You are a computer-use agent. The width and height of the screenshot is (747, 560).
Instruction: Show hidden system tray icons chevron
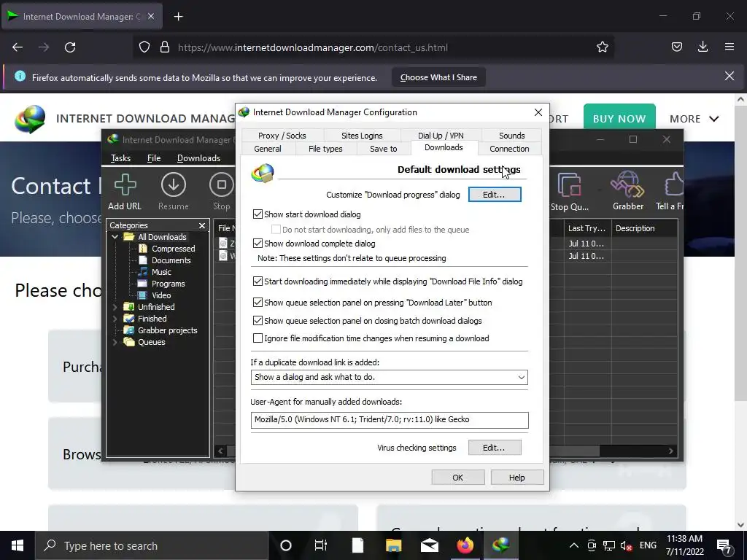[574, 545]
